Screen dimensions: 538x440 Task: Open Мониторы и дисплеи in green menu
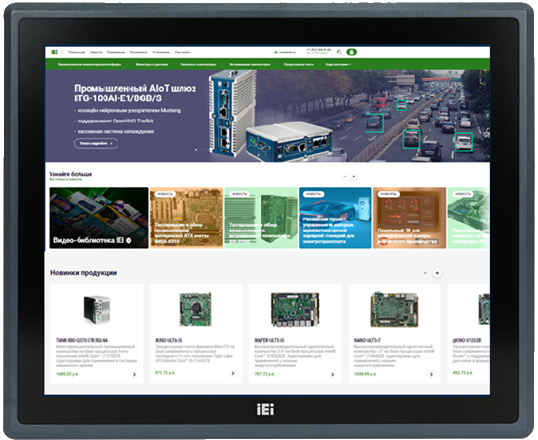tap(152, 64)
